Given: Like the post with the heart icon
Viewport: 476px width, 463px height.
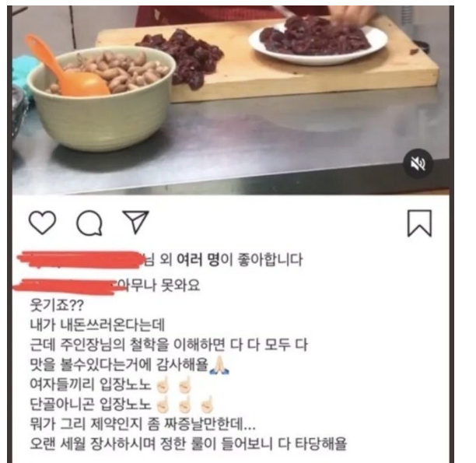Looking at the screenshot, I should (42, 223).
